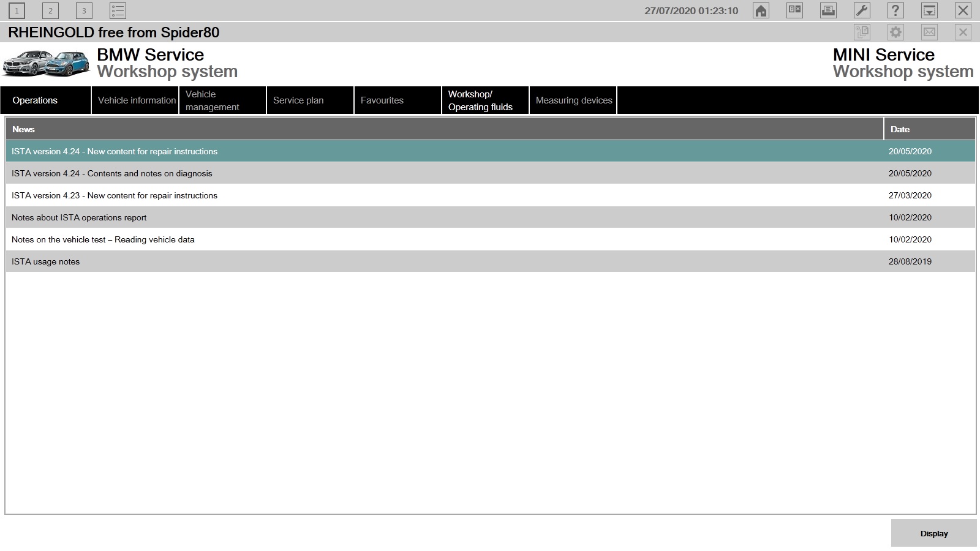Click the print icon in top toolbar
This screenshot has height=551, width=980.
pyautogui.click(x=828, y=10)
